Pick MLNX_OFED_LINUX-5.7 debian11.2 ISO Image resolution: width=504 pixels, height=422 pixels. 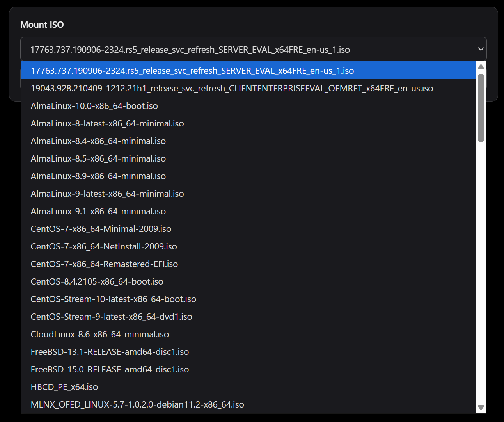[x=248, y=404]
